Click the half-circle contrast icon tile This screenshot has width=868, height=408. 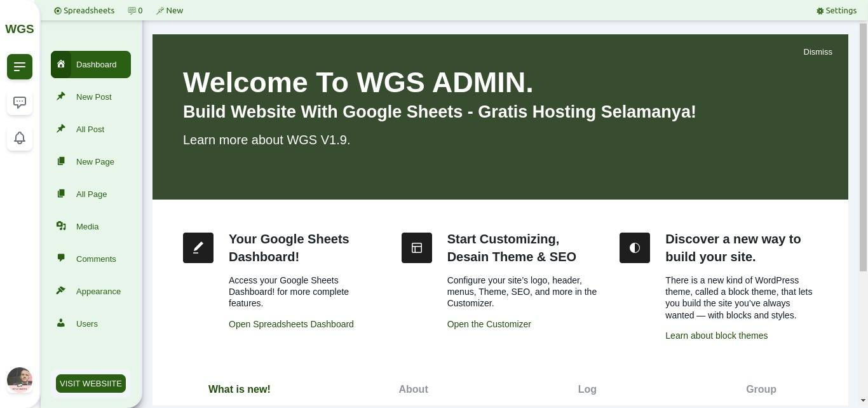635,248
